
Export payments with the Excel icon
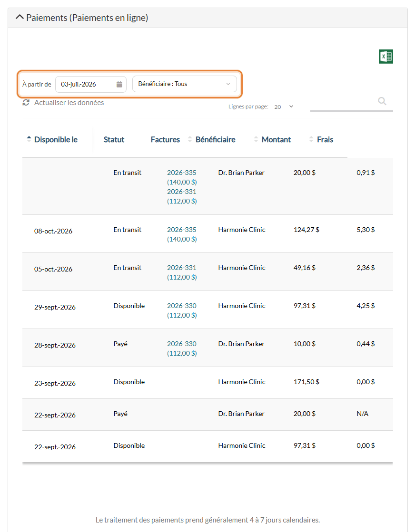[386, 57]
